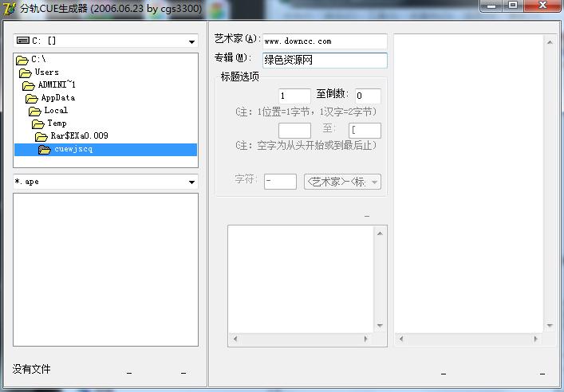Focus the 艺术家 (A) artist input field

pyautogui.click(x=325, y=41)
